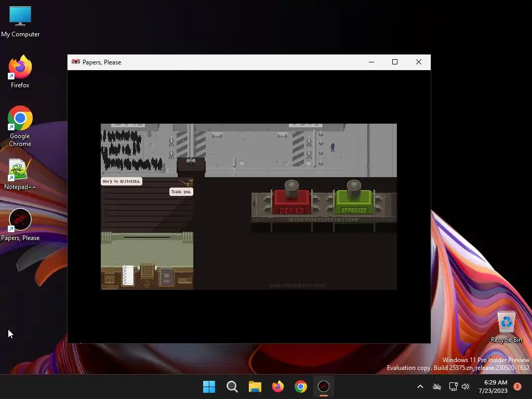Open File Explorer from the taskbar
The width and height of the screenshot is (532, 399).
tap(255, 387)
